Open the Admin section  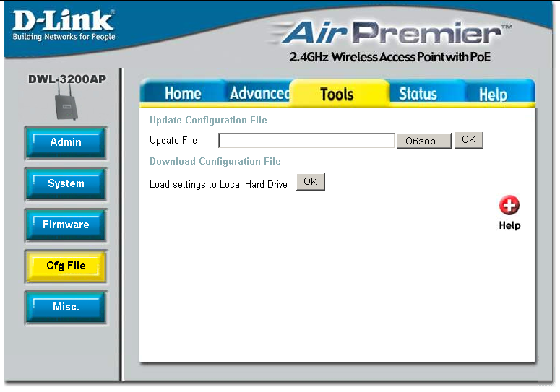click(66, 143)
